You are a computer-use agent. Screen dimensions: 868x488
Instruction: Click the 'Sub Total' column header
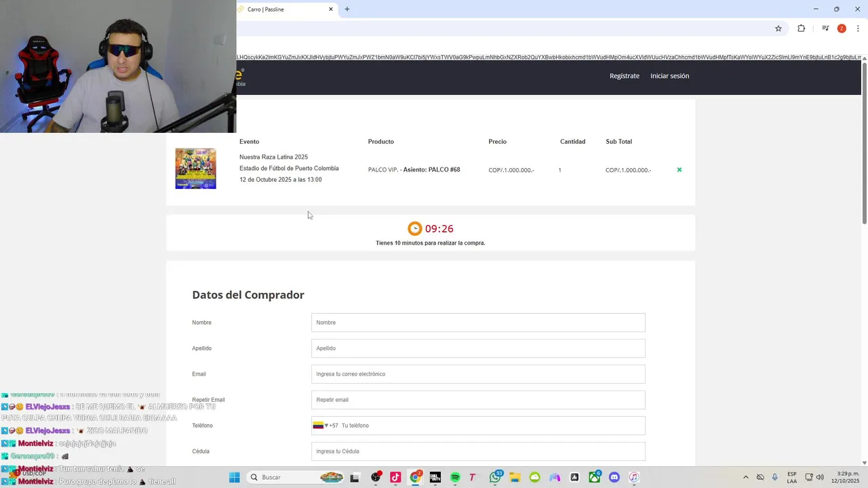[618, 142]
